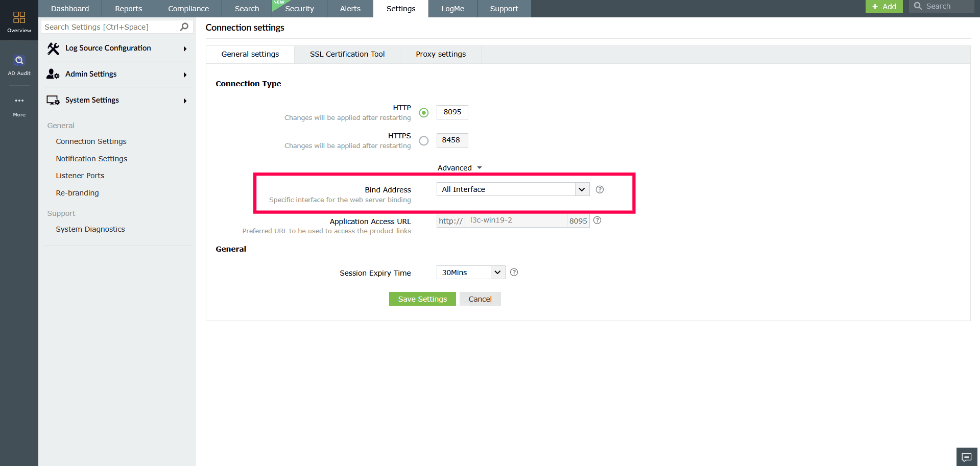Screen dimensions: 980x466
Task: Expand the Admin Settings submenu arrow
Action: point(185,74)
